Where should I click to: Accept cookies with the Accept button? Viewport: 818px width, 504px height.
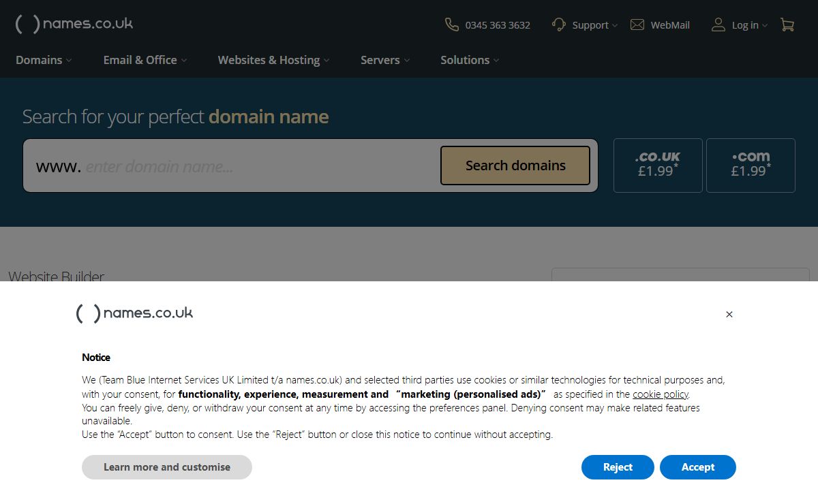[698, 467]
